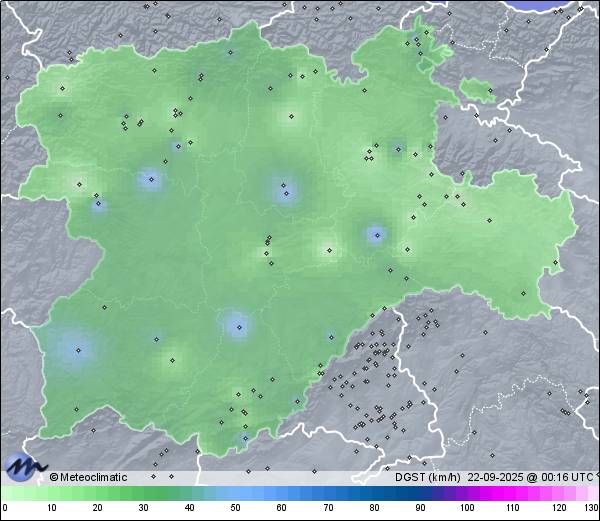Select the station in the south-central blue gust spot

pyautogui.click(x=238, y=325)
